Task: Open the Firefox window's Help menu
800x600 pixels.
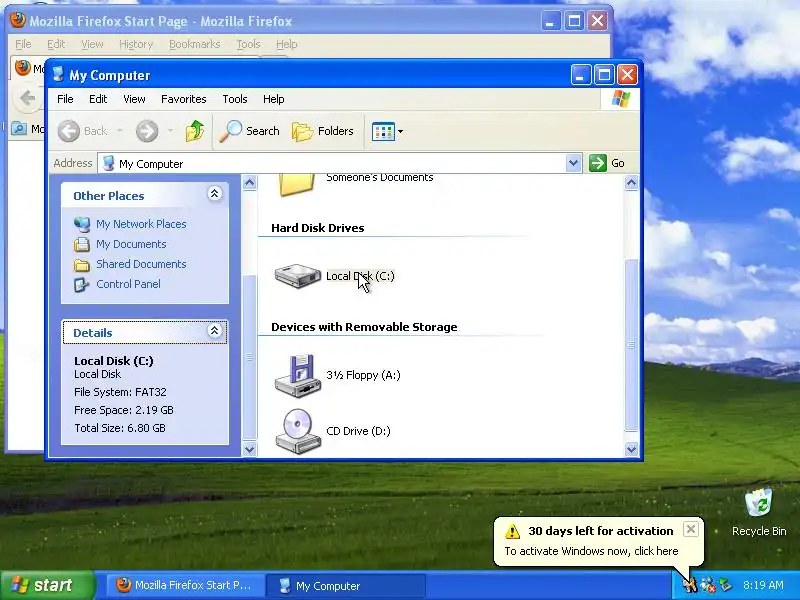Action: pyautogui.click(x=287, y=44)
